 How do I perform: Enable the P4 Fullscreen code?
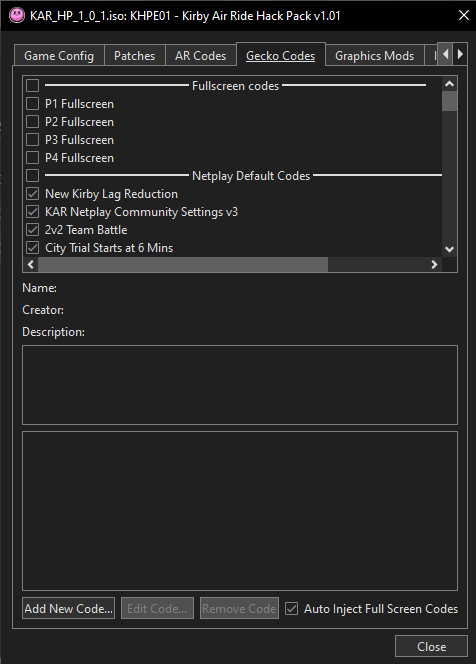point(33,158)
